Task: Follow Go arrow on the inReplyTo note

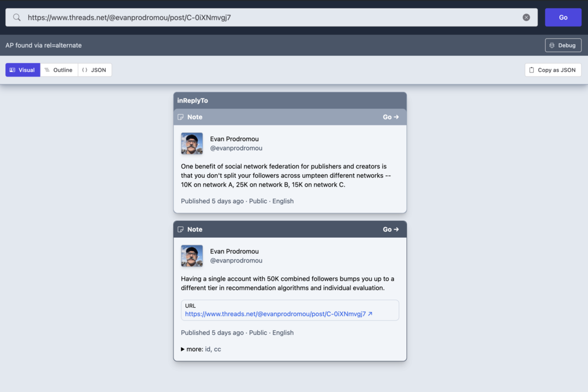Action: pos(391,117)
